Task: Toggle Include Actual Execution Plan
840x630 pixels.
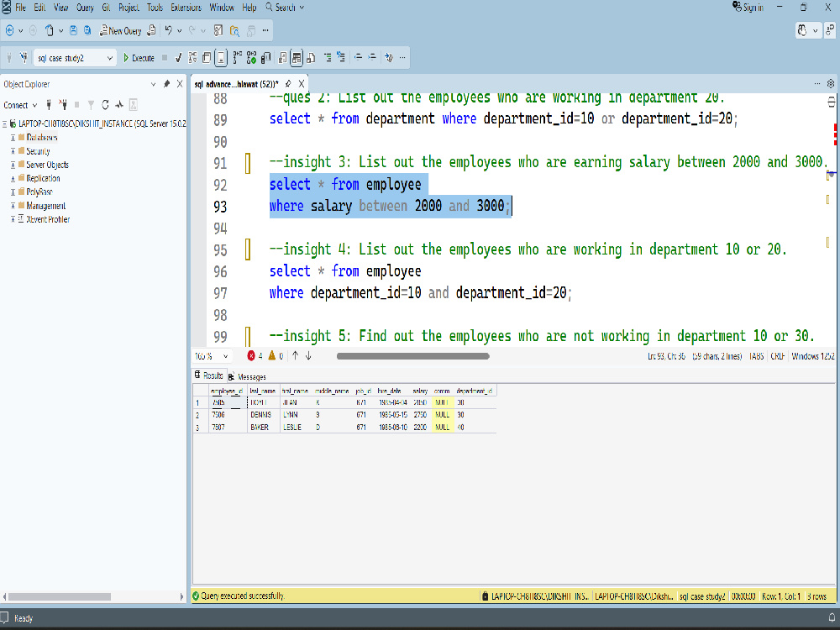Action: tap(238, 57)
